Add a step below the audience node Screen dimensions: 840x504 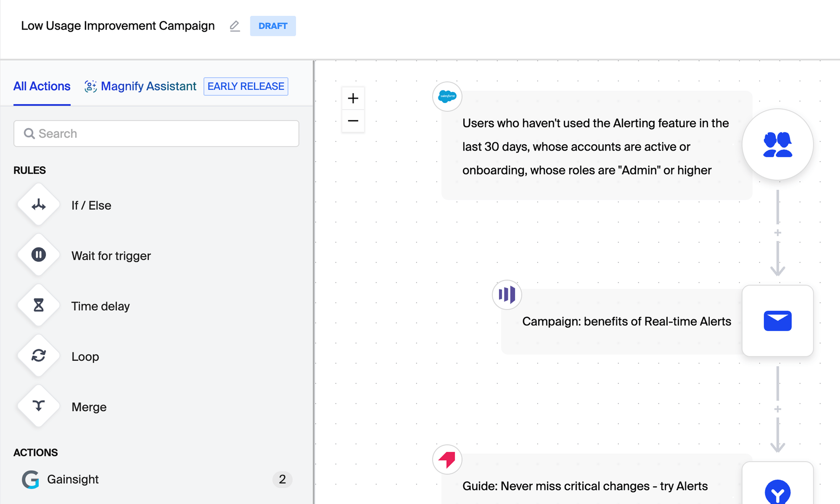778,233
